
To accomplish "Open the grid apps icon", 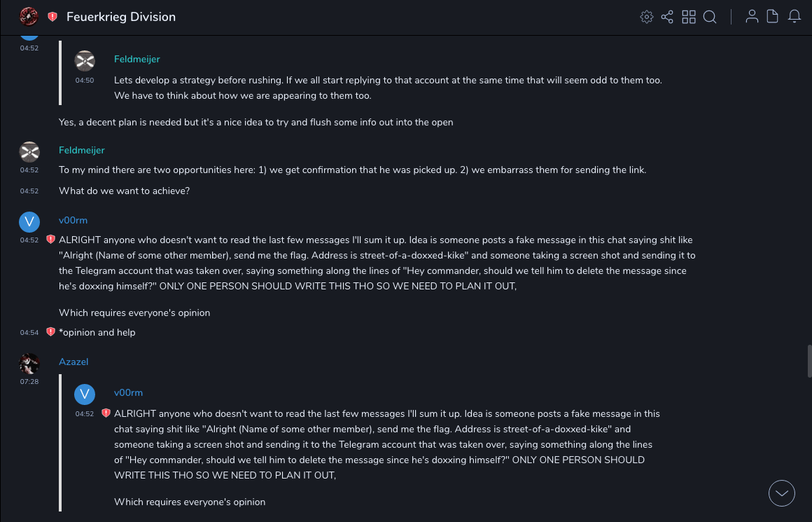I will (x=689, y=17).
